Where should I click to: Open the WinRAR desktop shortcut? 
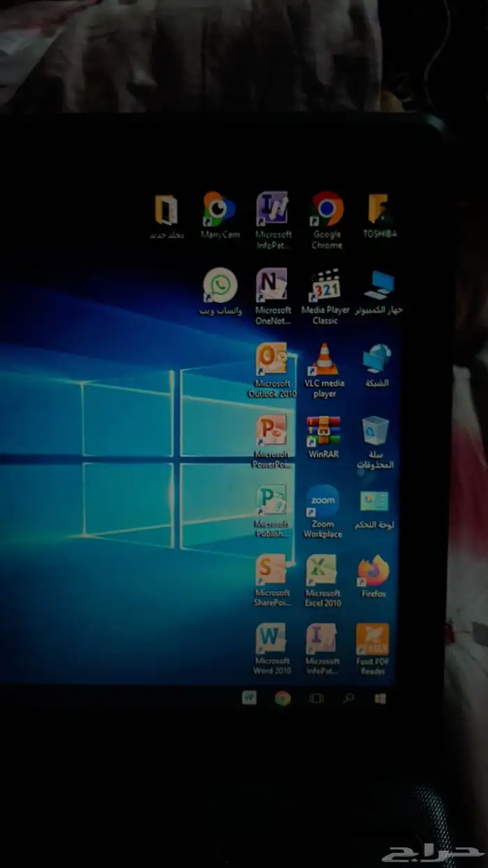point(323,431)
